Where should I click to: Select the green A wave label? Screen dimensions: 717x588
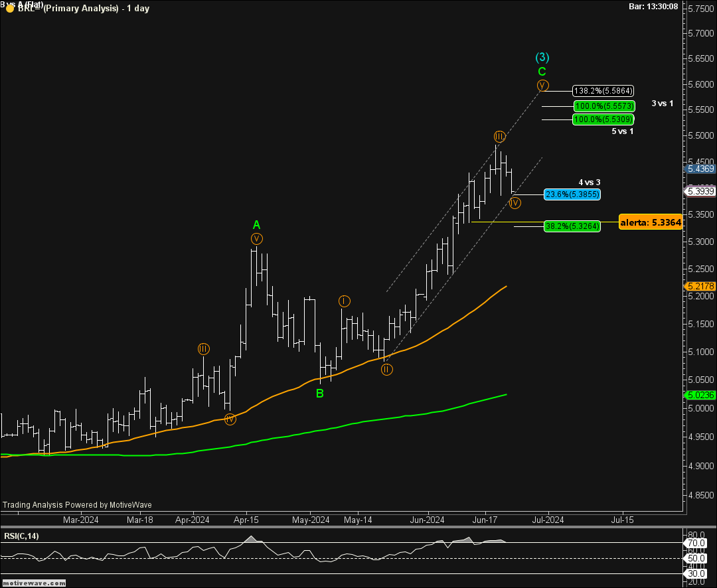pyautogui.click(x=256, y=225)
